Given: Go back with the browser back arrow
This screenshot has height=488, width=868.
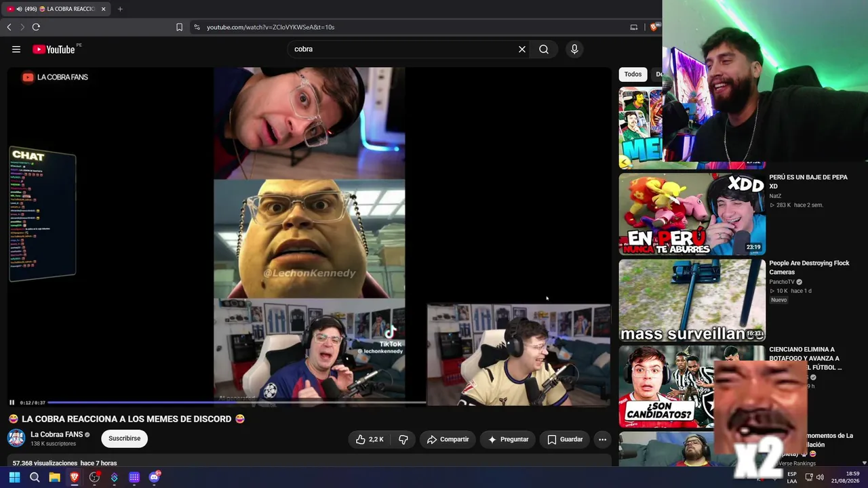Looking at the screenshot, I should point(9,27).
